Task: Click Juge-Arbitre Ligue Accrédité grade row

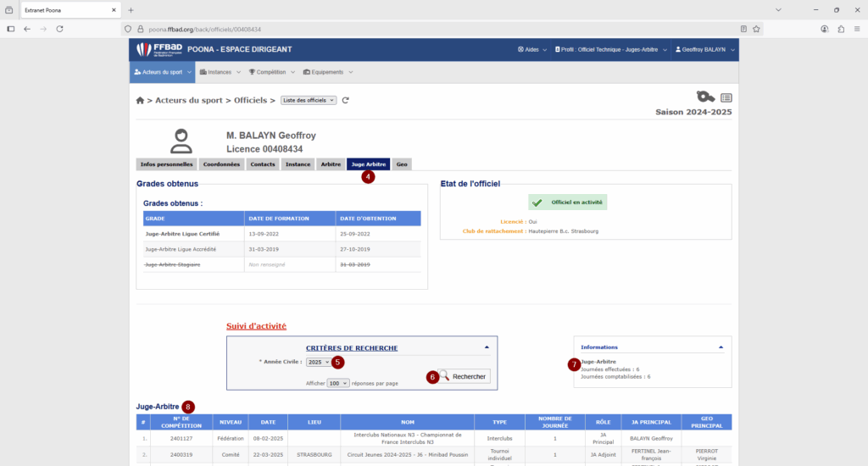Action: click(x=281, y=249)
